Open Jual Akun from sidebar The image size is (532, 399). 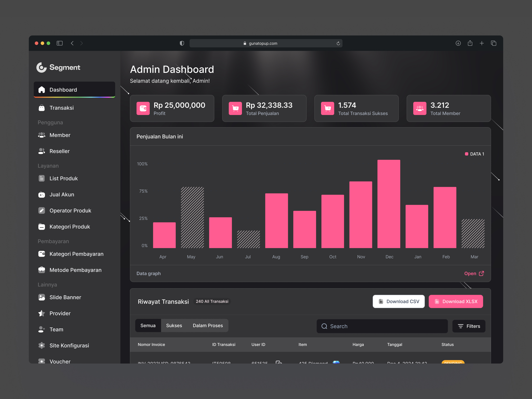click(x=62, y=195)
